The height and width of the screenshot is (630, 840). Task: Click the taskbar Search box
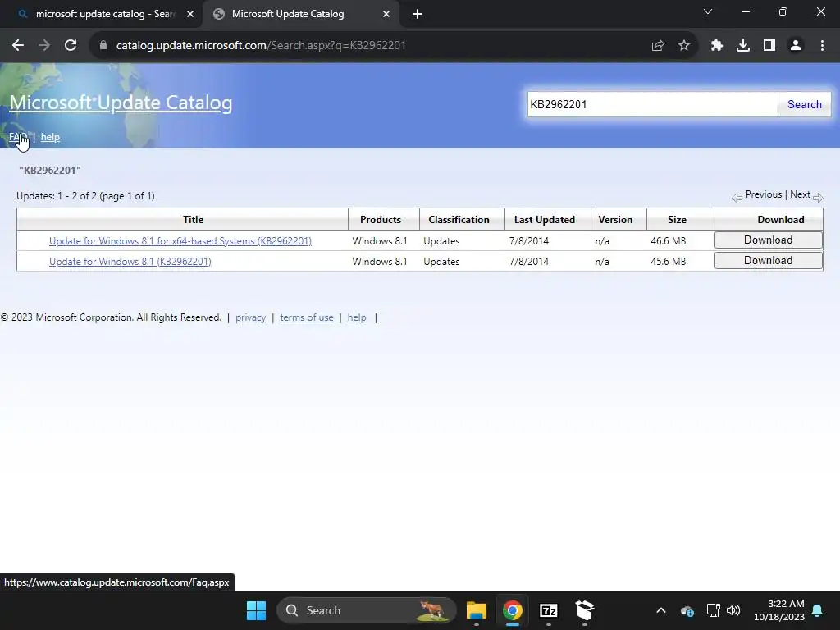click(x=367, y=610)
